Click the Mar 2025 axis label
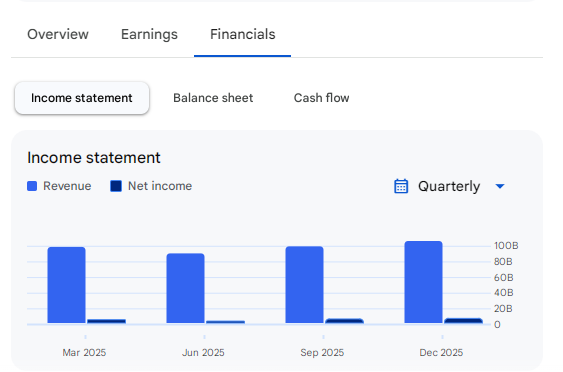The height and width of the screenshot is (372, 563). click(84, 353)
